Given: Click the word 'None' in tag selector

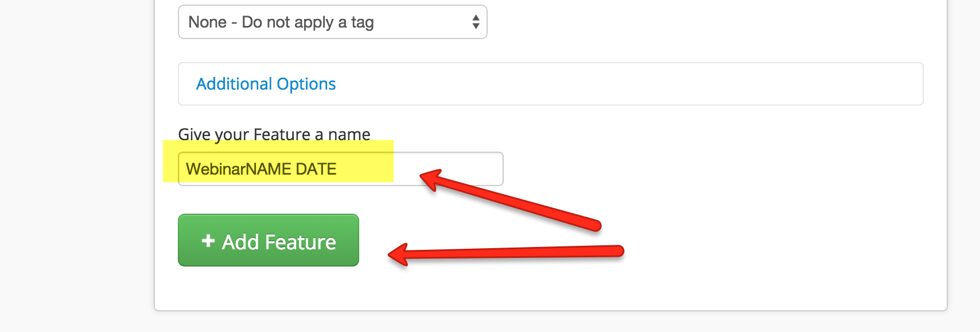Looking at the screenshot, I should pos(207,22).
